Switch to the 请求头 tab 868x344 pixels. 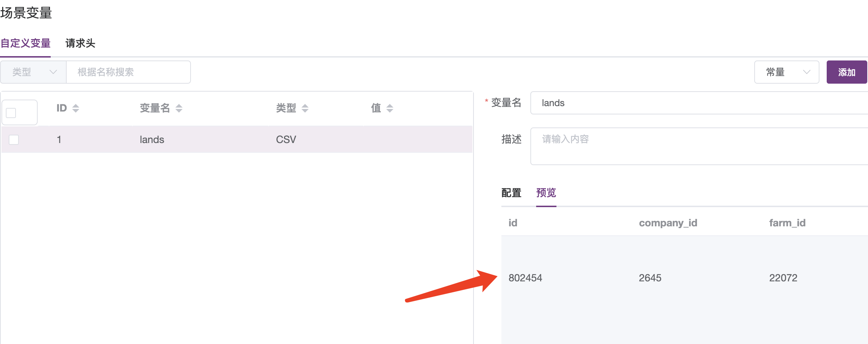[x=80, y=43]
